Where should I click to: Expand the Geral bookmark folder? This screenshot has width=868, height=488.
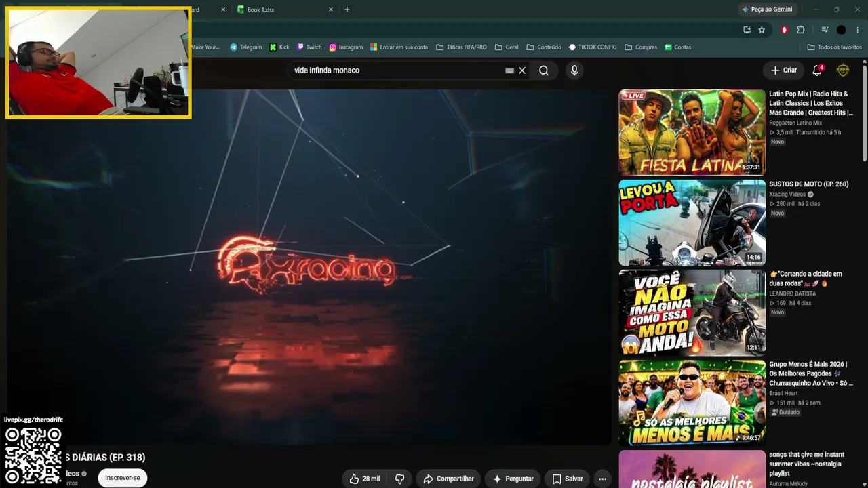point(507,47)
